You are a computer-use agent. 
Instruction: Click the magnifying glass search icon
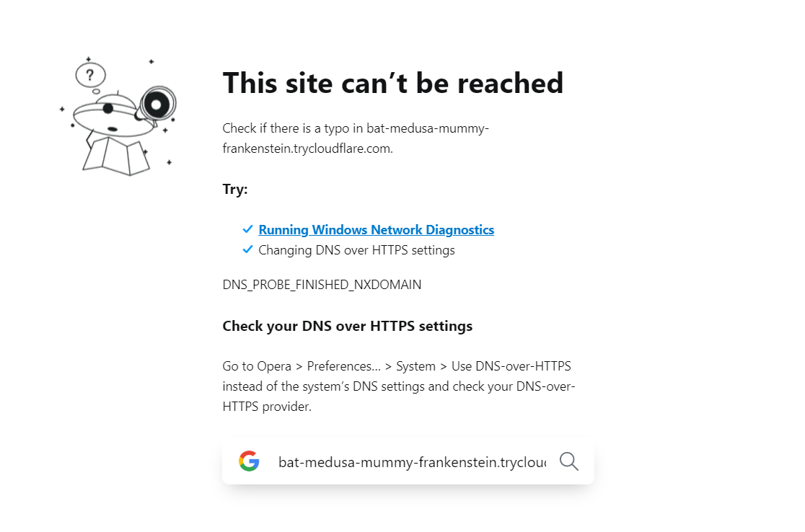coord(569,461)
